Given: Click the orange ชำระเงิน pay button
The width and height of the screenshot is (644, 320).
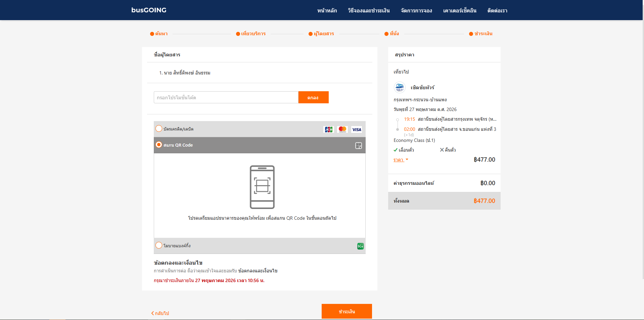Looking at the screenshot, I should click(x=347, y=311).
